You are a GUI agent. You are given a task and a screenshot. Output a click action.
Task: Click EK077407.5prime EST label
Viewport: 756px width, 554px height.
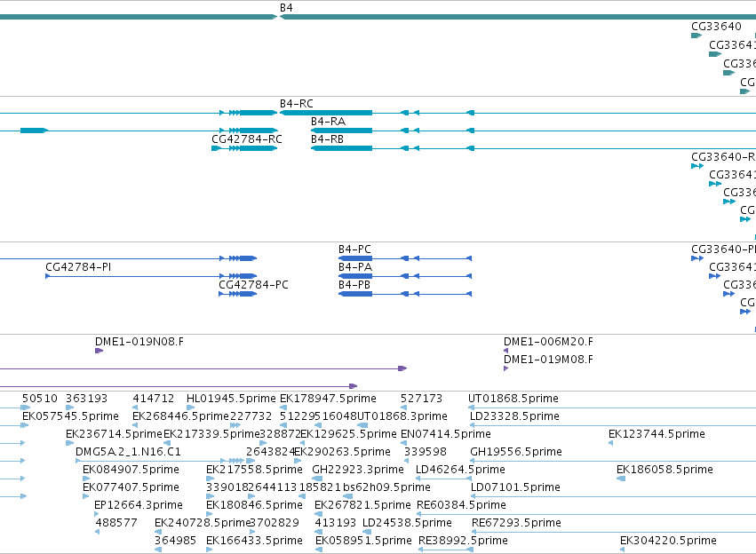131,488
